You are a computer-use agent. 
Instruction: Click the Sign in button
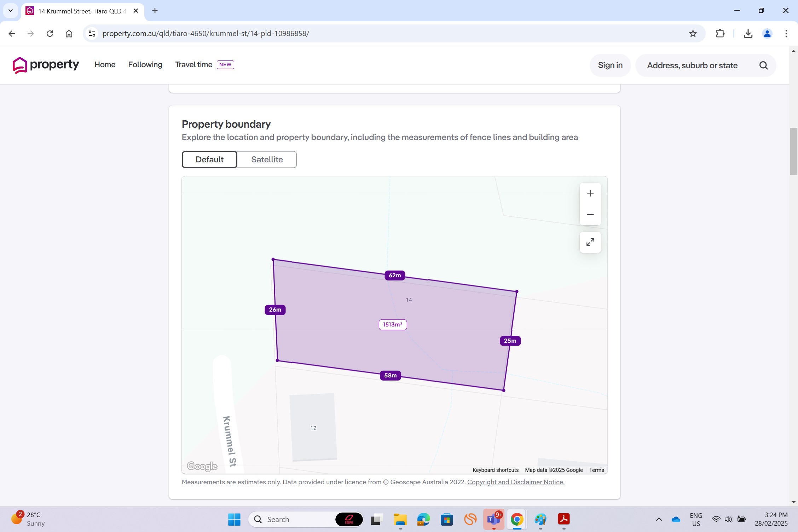[610, 65]
